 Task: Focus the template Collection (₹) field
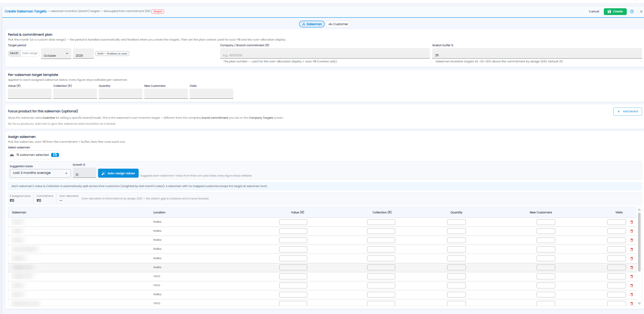pyautogui.click(x=75, y=94)
